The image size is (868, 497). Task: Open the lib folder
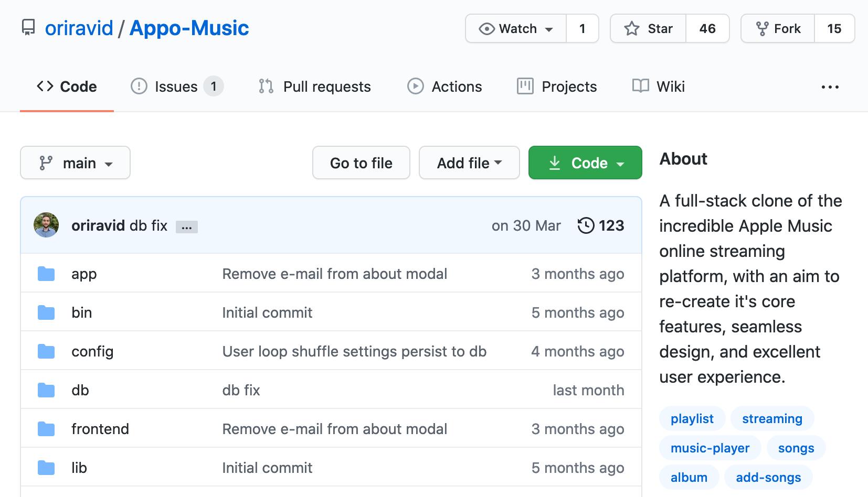click(79, 468)
